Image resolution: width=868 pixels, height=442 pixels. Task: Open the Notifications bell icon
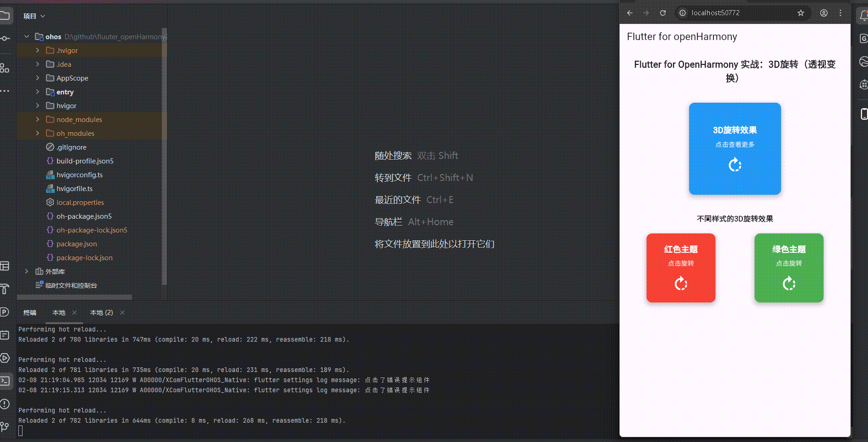coord(863,16)
